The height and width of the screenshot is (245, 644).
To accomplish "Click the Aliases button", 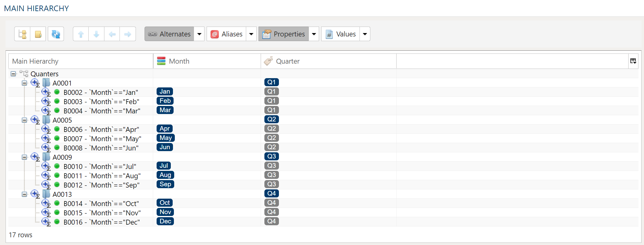I will [226, 34].
